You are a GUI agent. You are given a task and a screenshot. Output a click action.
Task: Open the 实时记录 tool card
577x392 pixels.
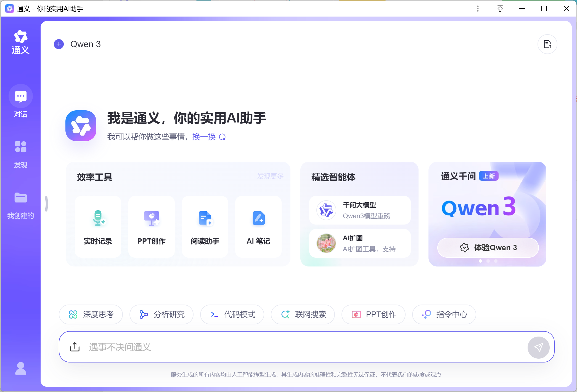coord(98,226)
